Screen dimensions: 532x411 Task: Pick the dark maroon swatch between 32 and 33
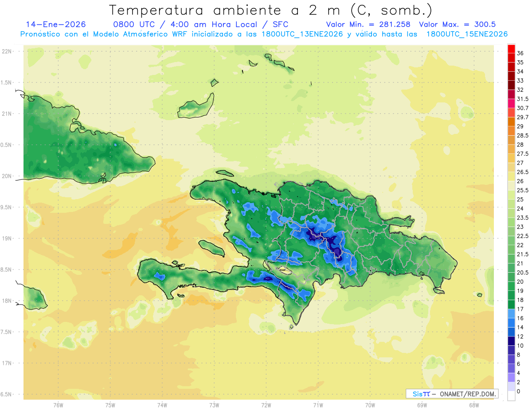coord(511,85)
